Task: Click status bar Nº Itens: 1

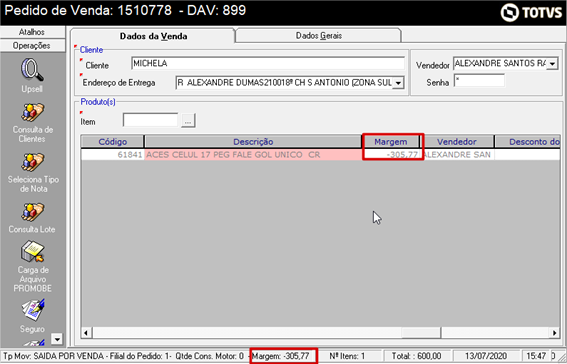Action: coord(347,356)
